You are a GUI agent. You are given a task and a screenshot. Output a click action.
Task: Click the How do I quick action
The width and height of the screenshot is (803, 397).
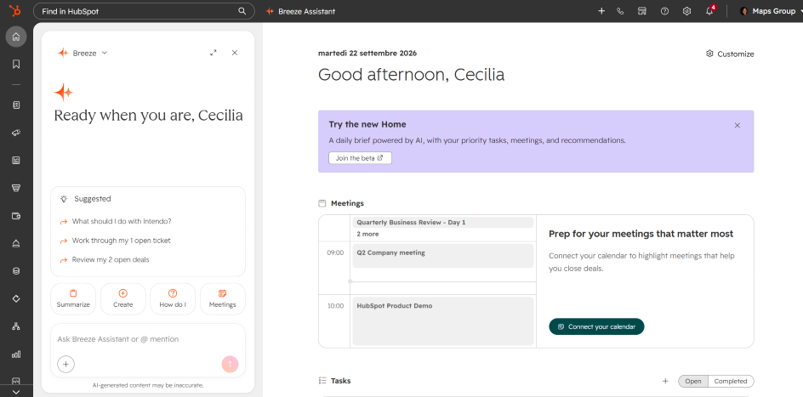coord(173,299)
